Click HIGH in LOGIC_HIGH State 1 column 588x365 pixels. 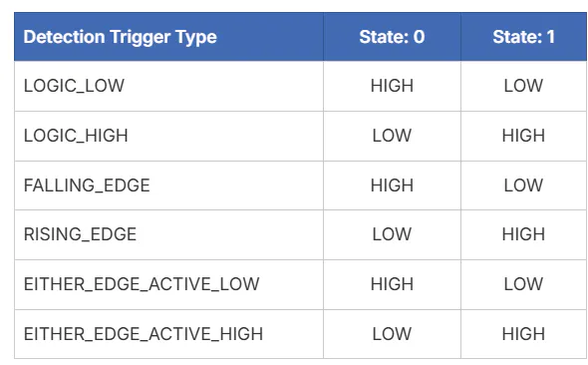pyautogui.click(x=523, y=136)
